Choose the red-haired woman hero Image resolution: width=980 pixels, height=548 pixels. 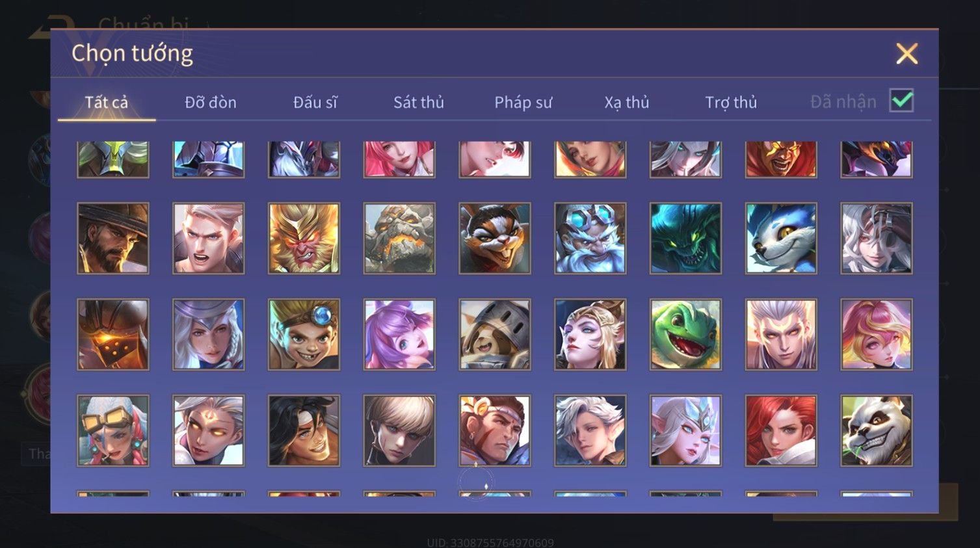coord(781,430)
